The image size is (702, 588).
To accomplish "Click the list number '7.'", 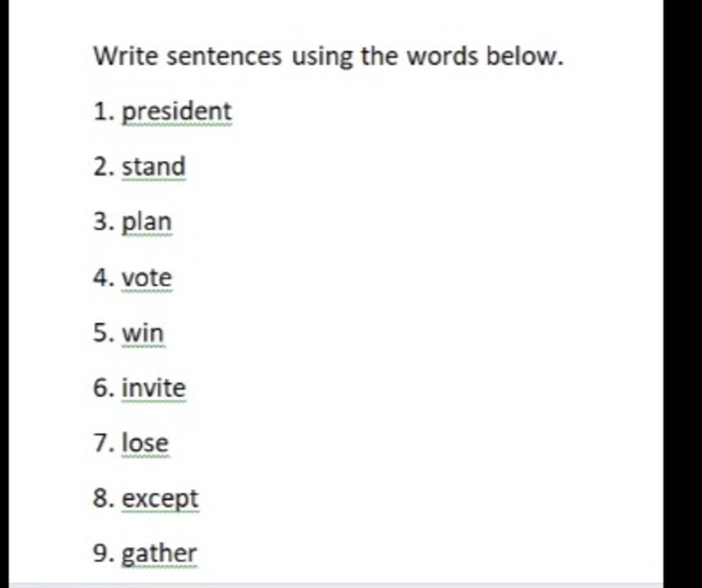I will pyautogui.click(x=104, y=443).
